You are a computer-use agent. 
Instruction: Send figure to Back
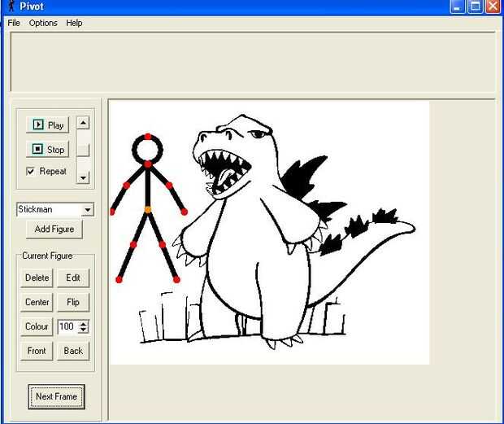73,351
